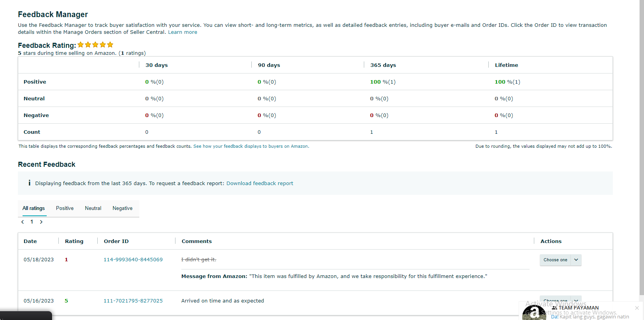The height and width of the screenshot is (320, 644).
Task: Open the Learn more link
Action: [x=182, y=32]
